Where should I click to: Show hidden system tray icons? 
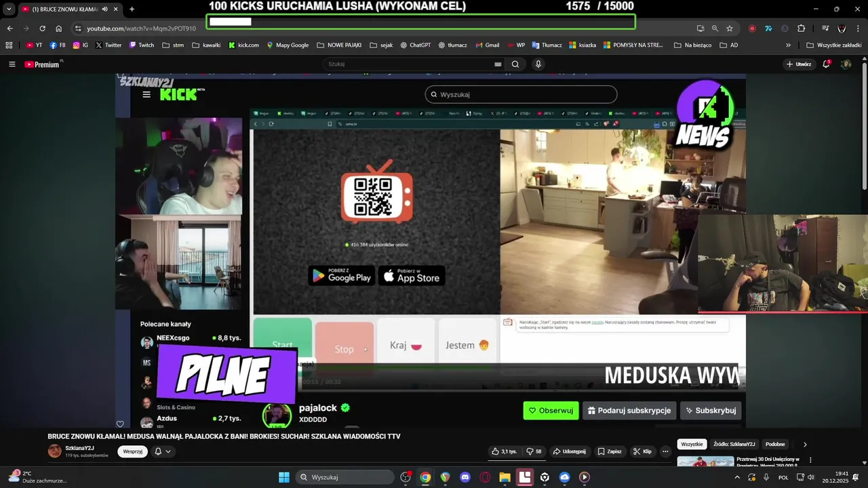pos(737,477)
